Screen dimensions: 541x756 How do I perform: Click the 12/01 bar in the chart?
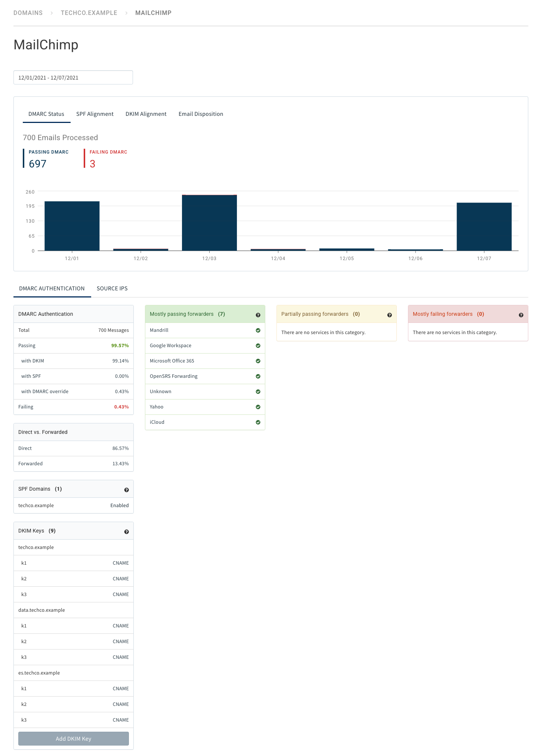[x=72, y=226]
